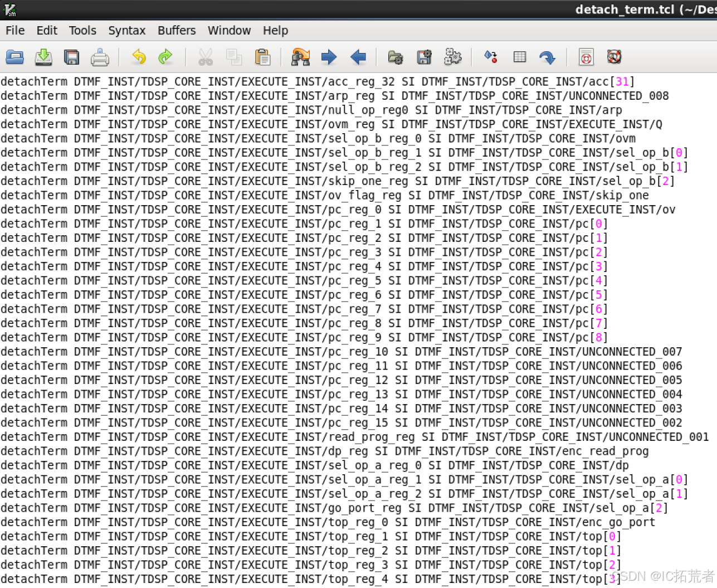
Task: Undo the last change
Action: (x=139, y=57)
